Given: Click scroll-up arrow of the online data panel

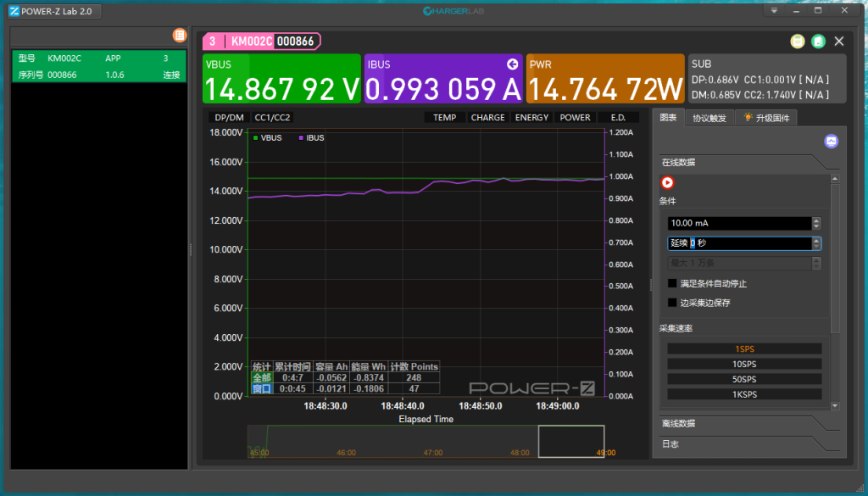Looking at the screenshot, I should [x=835, y=179].
